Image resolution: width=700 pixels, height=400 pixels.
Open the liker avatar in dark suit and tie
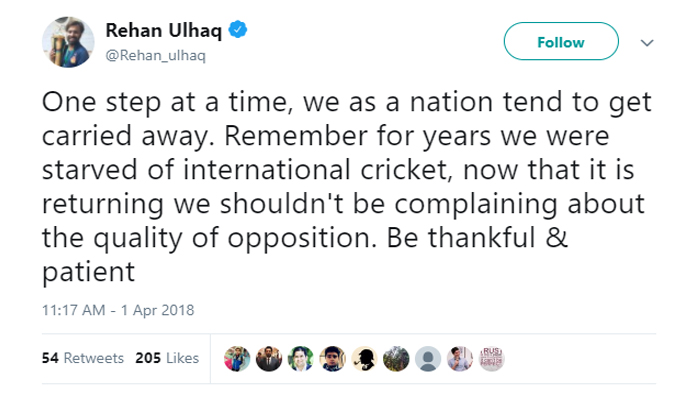[269, 358]
